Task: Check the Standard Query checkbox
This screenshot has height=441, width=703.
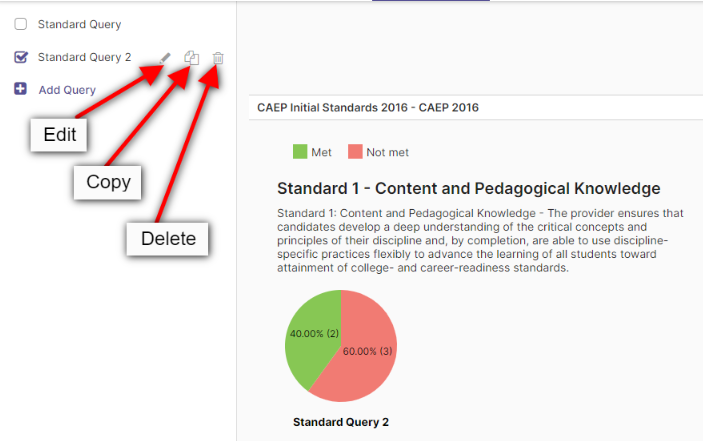Action: pyautogui.click(x=21, y=24)
